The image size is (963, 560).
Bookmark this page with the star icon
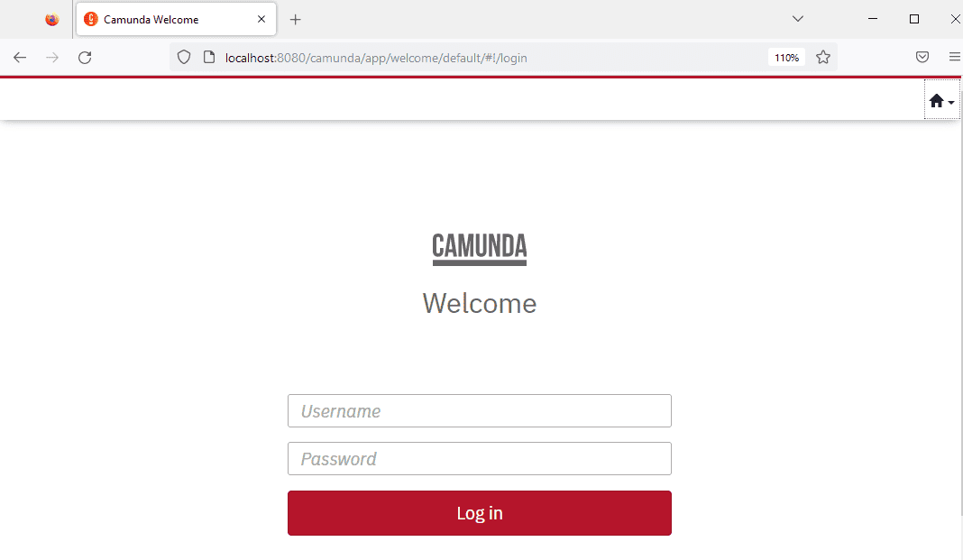click(823, 58)
